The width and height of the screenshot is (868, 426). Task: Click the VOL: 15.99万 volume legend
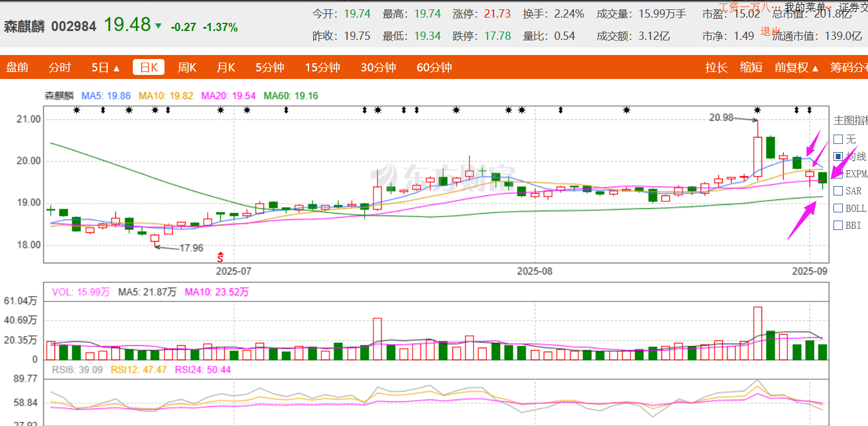pyautogui.click(x=81, y=292)
